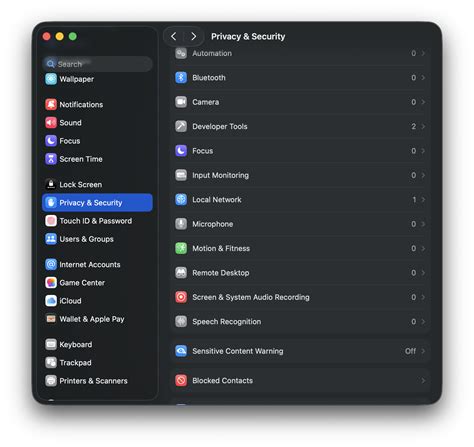Expand Speech Recognition row chevron
The image size is (474, 447).
coord(423,321)
